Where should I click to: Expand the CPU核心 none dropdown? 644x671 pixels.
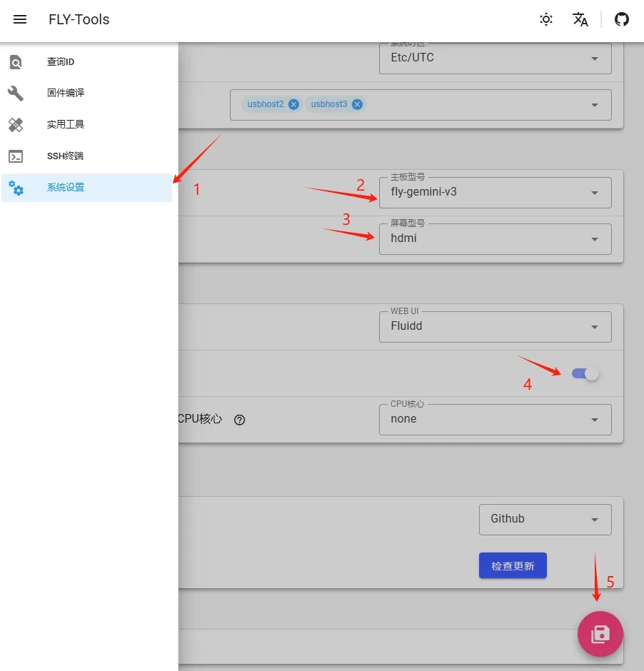click(495, 420)
